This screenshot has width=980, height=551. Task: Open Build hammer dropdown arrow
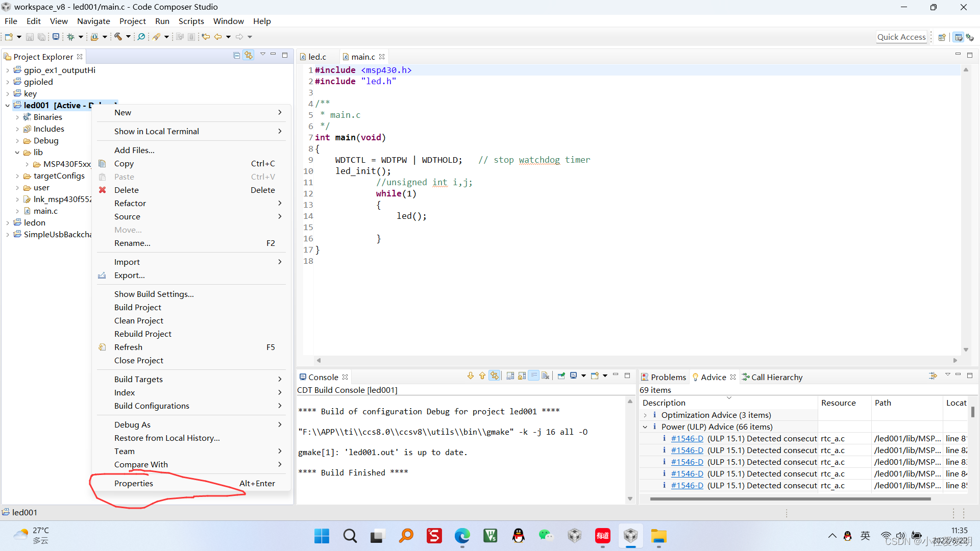click(x=128, y=37)
